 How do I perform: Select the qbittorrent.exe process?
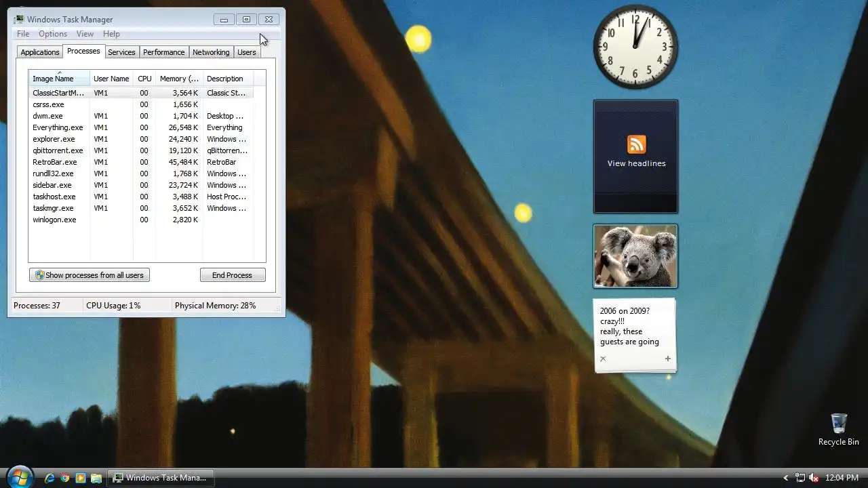tap(141, 150)
